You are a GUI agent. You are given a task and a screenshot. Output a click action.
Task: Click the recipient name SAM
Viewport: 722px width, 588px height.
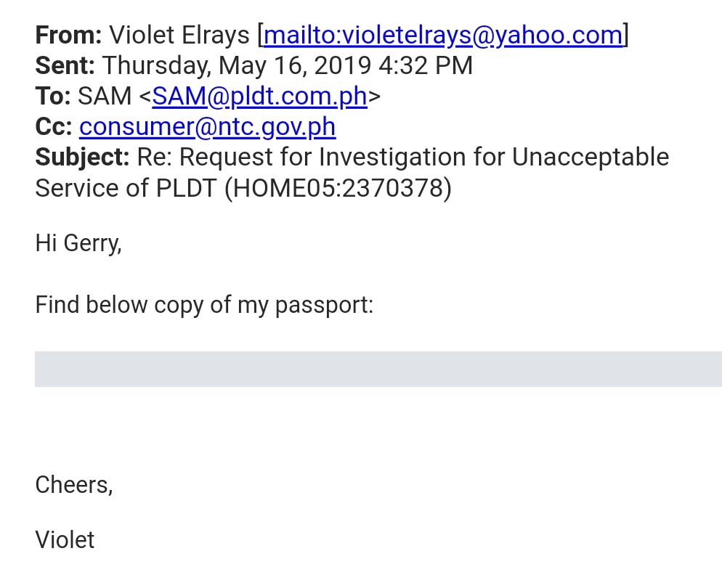click(x=105, y=96)
